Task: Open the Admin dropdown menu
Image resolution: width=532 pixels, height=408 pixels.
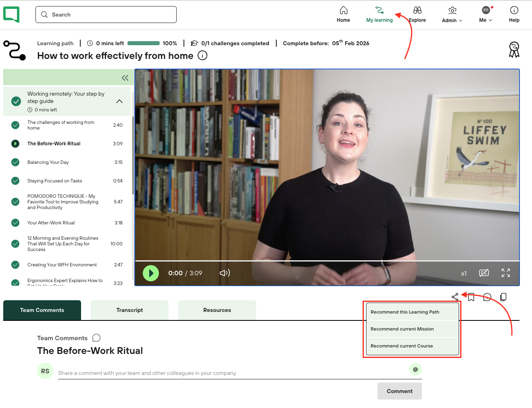Action: click(452, 15)
